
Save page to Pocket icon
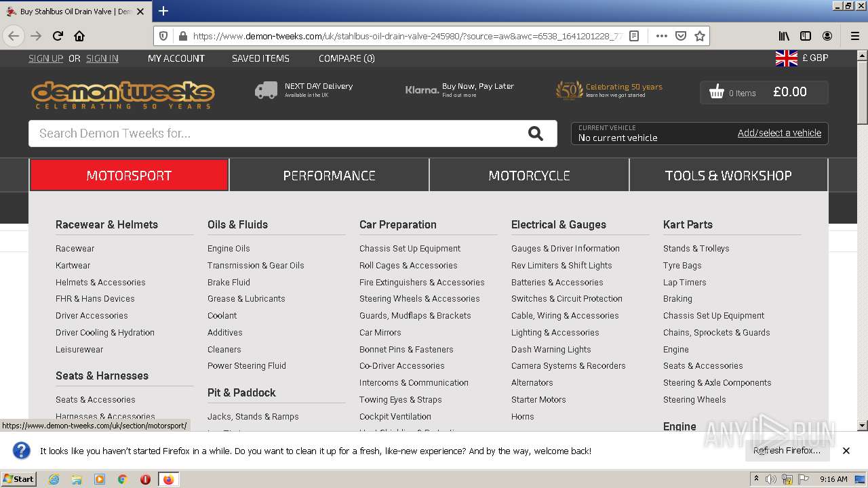coord(681,36)
